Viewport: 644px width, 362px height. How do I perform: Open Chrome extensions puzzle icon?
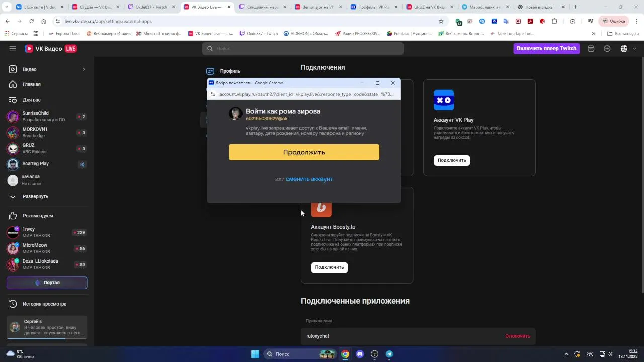[555, 21]
